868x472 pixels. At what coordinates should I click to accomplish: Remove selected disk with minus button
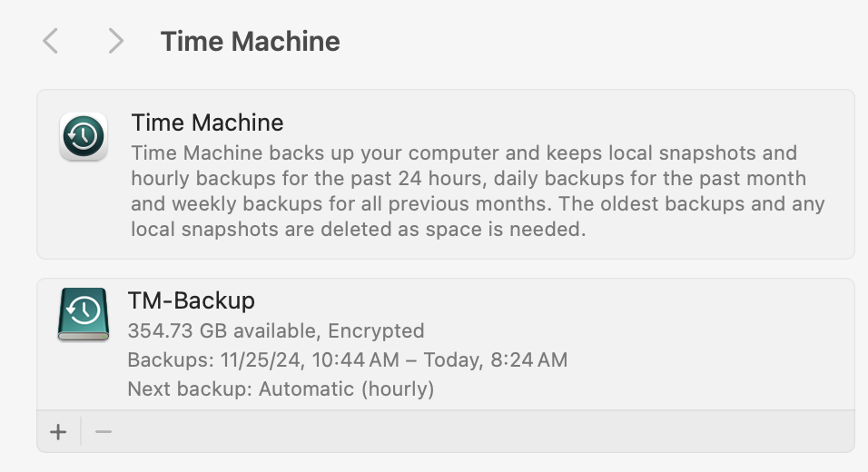(x=104, y=431)
